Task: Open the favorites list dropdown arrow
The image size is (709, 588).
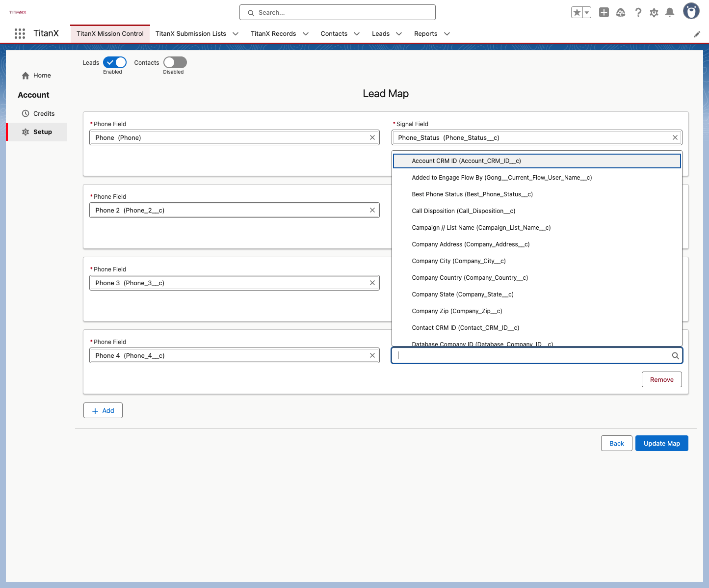Action: click(x=587, y=12)
